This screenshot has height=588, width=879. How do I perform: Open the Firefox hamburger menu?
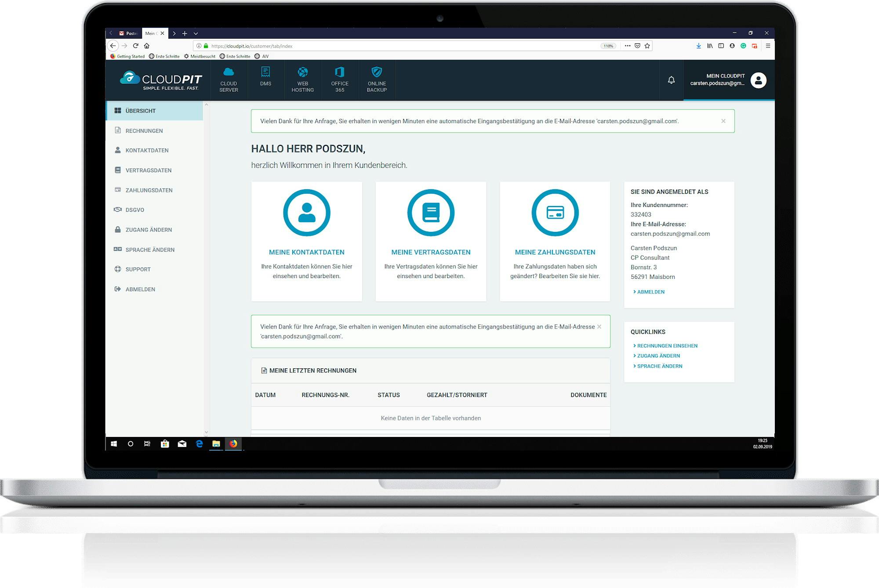767,45
